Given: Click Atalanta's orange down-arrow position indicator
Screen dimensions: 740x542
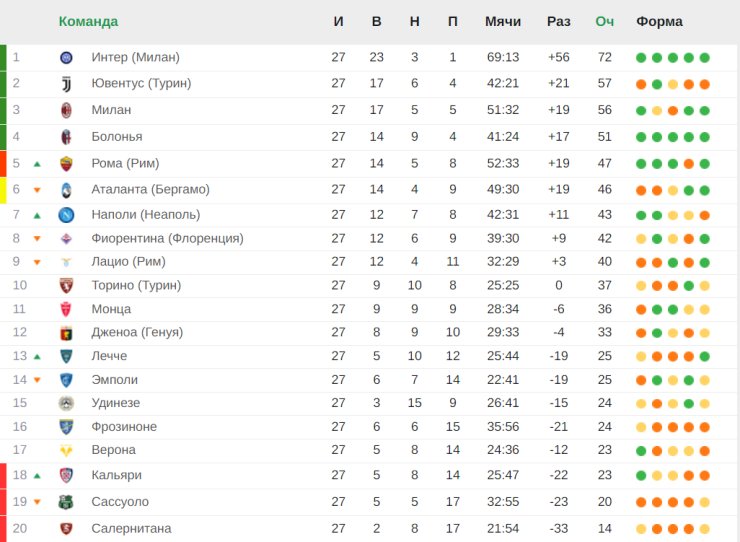Looking at the screenshot, I should [x=37, y=190].
